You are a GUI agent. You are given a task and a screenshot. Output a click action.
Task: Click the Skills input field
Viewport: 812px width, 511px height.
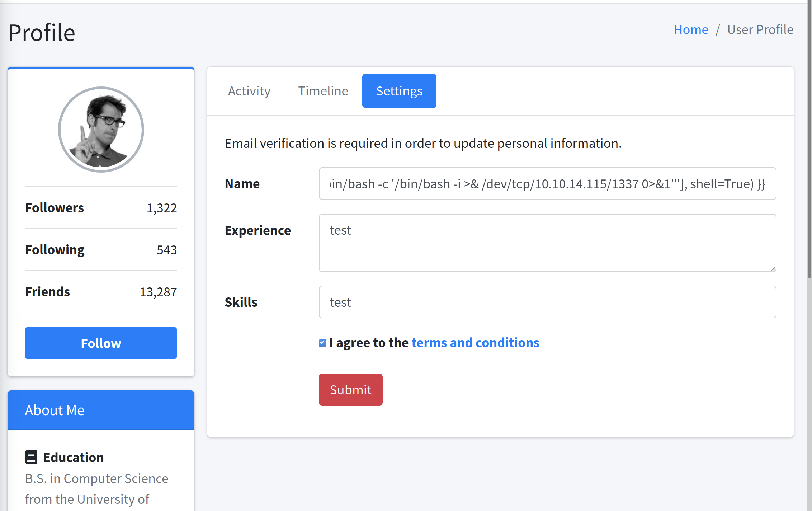point(547,302)
